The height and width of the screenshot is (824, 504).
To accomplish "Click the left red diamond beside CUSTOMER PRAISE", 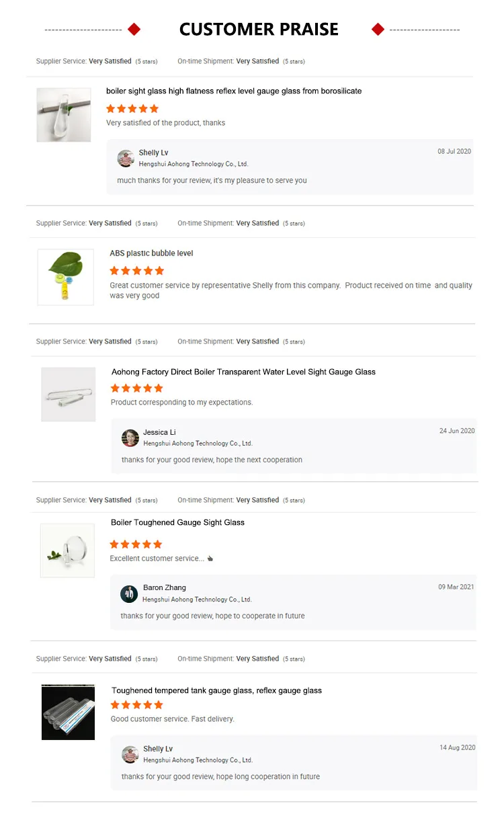I will coord(134,29).
